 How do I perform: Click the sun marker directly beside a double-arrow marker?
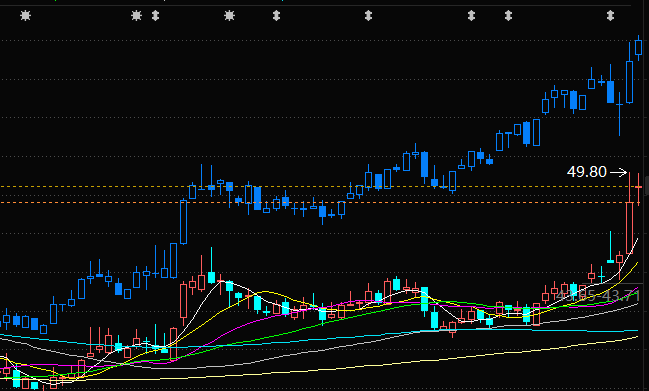(x=136, y=16)
